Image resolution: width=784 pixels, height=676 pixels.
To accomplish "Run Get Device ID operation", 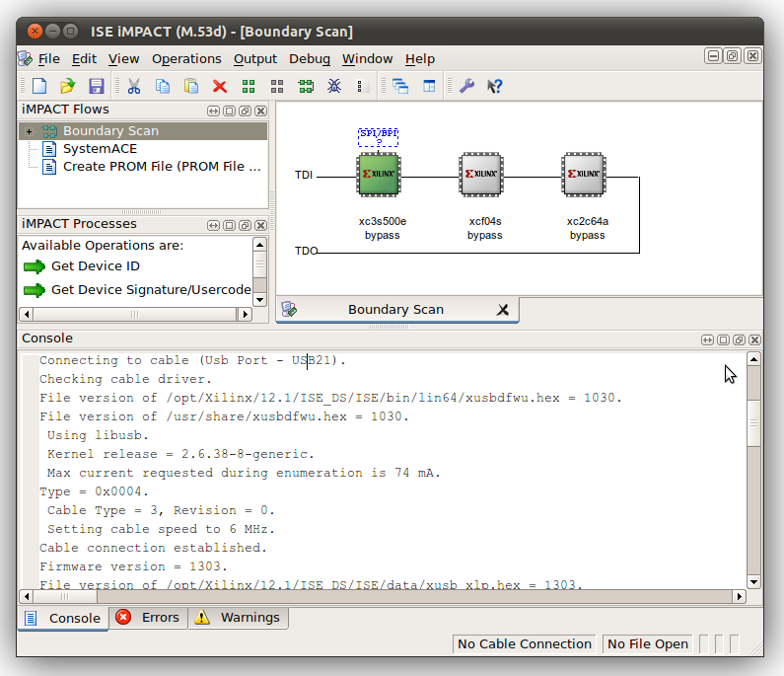I will [96, 266].
